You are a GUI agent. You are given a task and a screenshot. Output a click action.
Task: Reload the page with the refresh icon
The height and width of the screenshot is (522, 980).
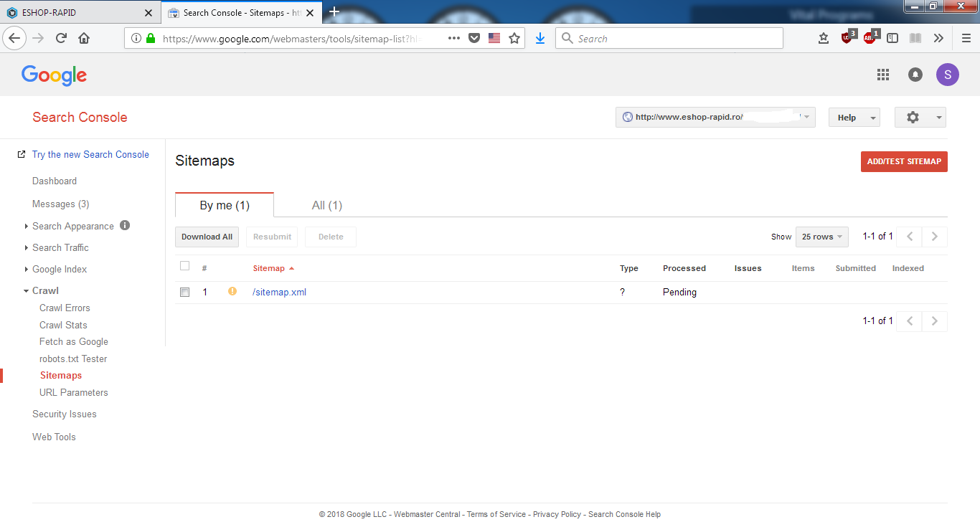coord(61,39)
